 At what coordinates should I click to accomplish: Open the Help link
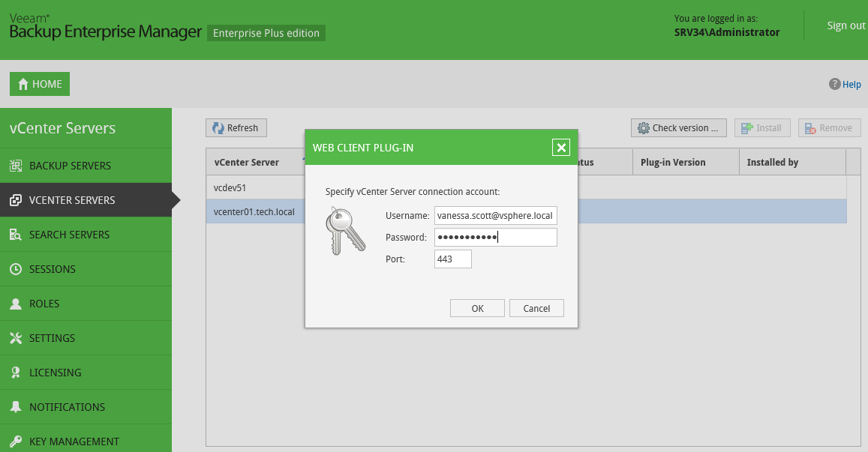(x=851, y=84)
